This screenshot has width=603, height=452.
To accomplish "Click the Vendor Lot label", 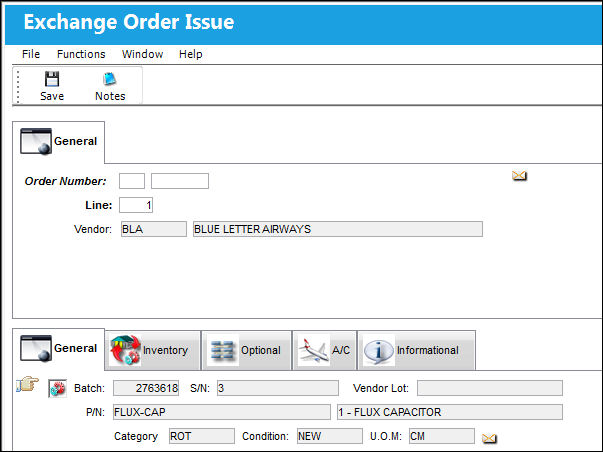I will click(x=381, y=388).
